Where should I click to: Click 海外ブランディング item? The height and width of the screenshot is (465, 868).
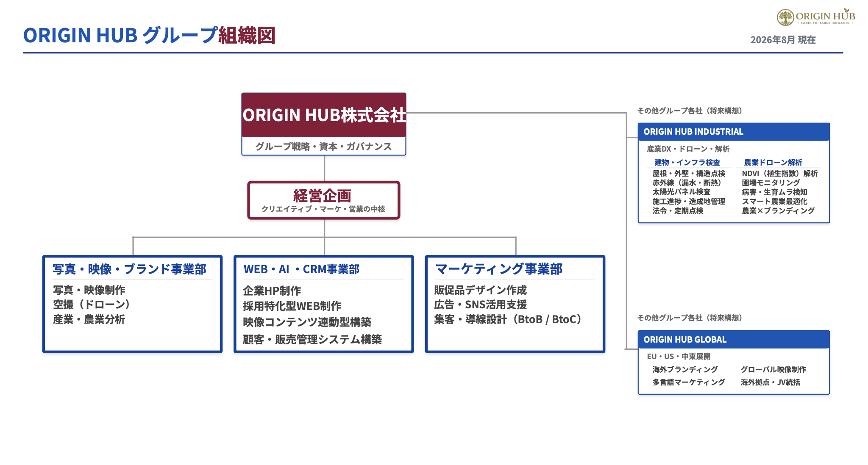(x=685, y=370)
